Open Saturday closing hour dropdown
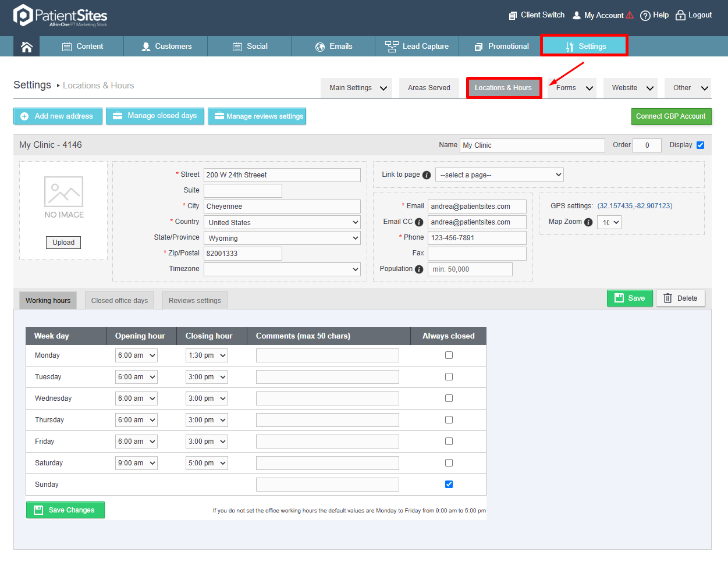The height and width of the screenshot is (566, 728). click(x=207, y=463)
